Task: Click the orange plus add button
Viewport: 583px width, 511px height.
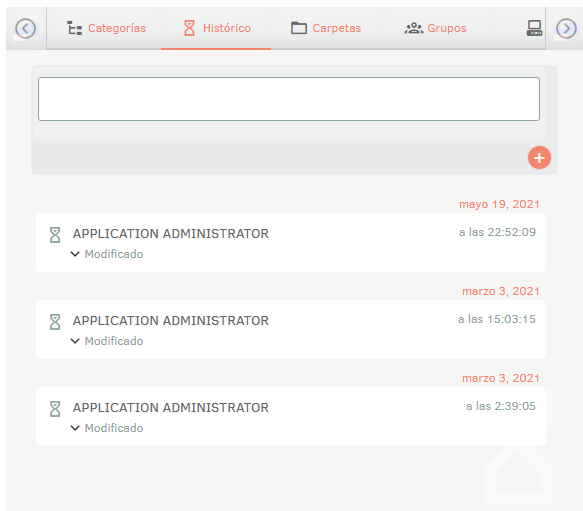Action: click(x=539, y=158)
